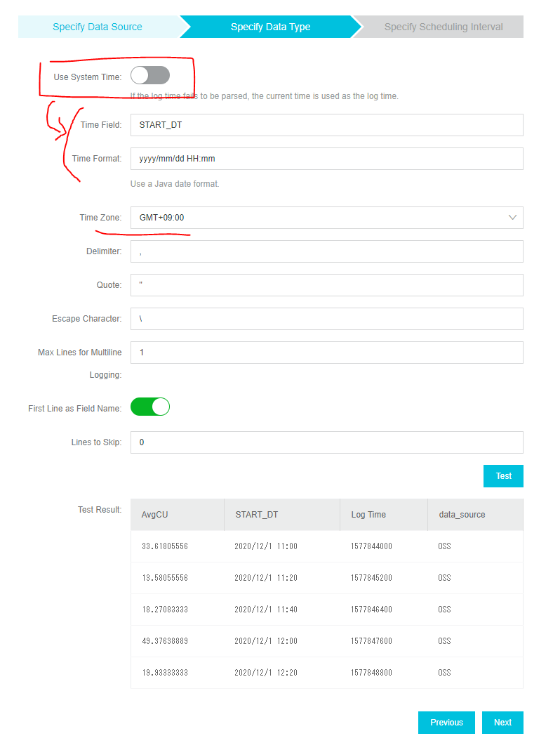This screenshot has height=750, width=560.
Task: Go back with the Previous button
Action: point(447,722)
